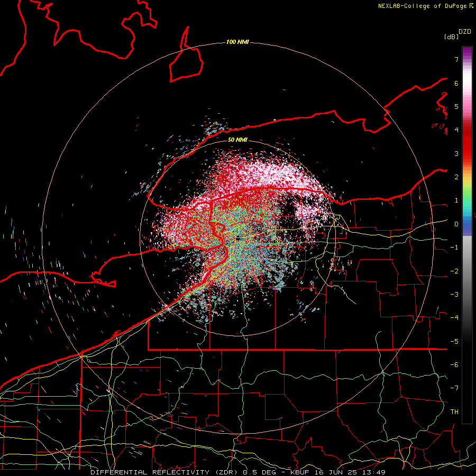Click the 4 dB tick on color scale
Screen dimensions: 476x476
pos(456,130)
